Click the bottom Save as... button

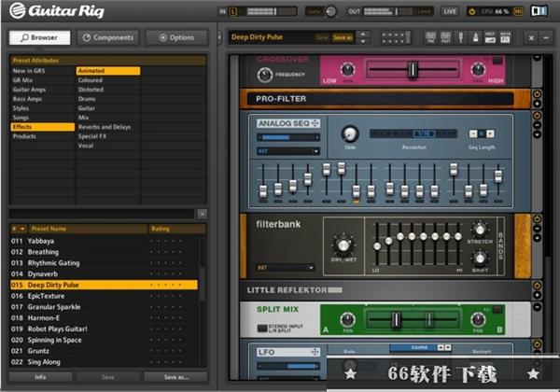tap(176, 377)
